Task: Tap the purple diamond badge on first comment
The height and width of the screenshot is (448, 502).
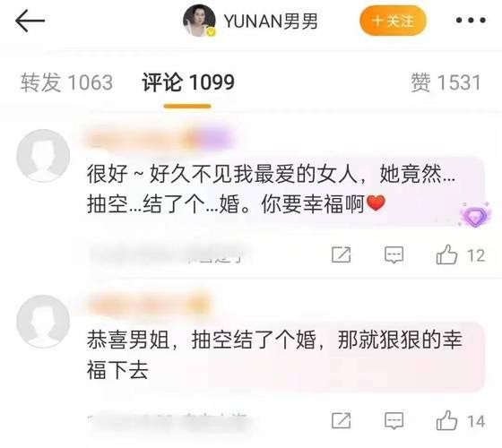Action: click(x=475, y=215)
